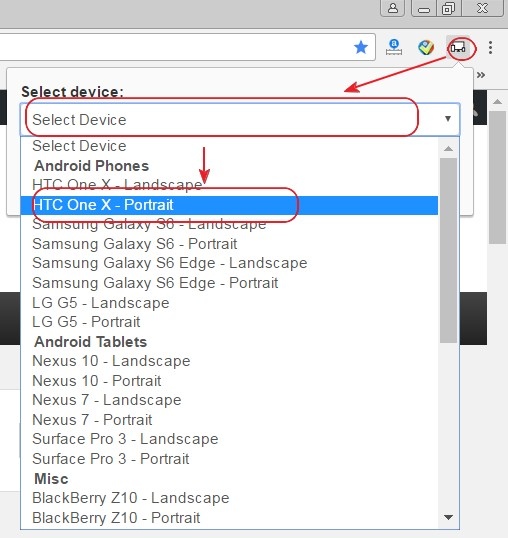Pick BlackBerry Z10 - Portrait option

pyautogui.click(x=229, y=518)
